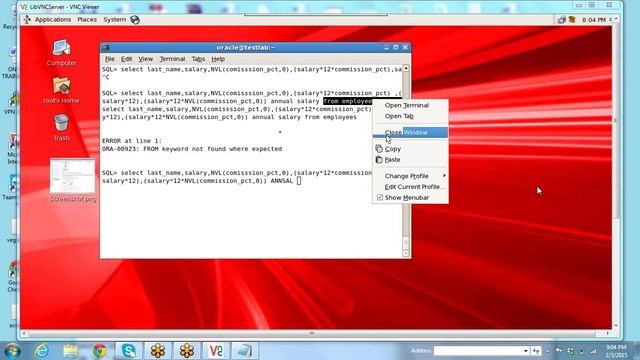The image size is (640, 360).
Task: Switch to VNC Viewer taskbar icon
Action: pyautogui.click(x=216, y=351)
